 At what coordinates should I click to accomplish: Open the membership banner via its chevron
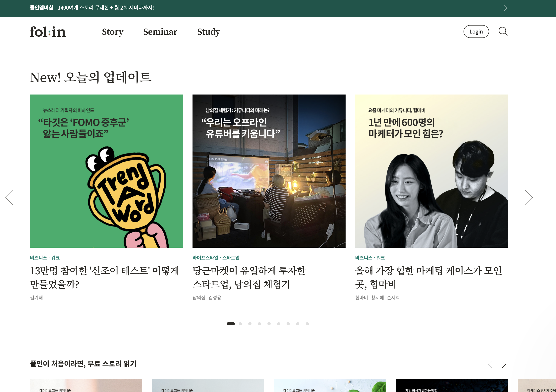click(506, 8)
